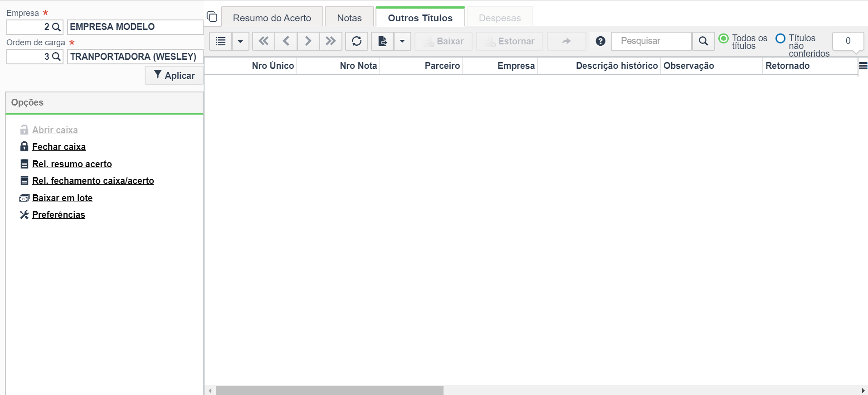Screen dimensions: 868x395
Task: Click the horizontal scrollbar thumb at bottom
Action: click(x=330, y=390)
